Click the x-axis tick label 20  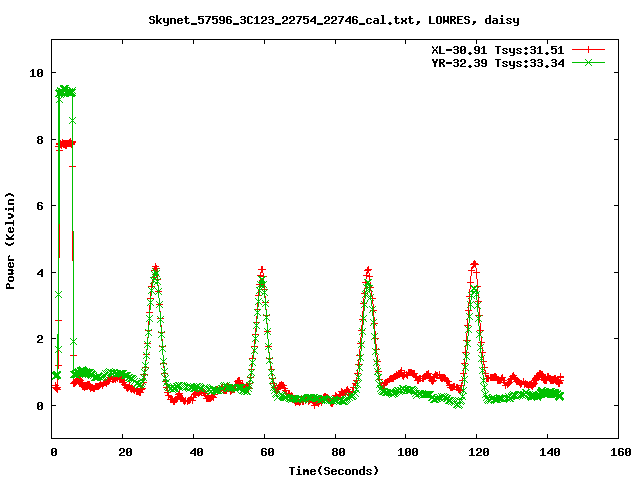[125, 452]
